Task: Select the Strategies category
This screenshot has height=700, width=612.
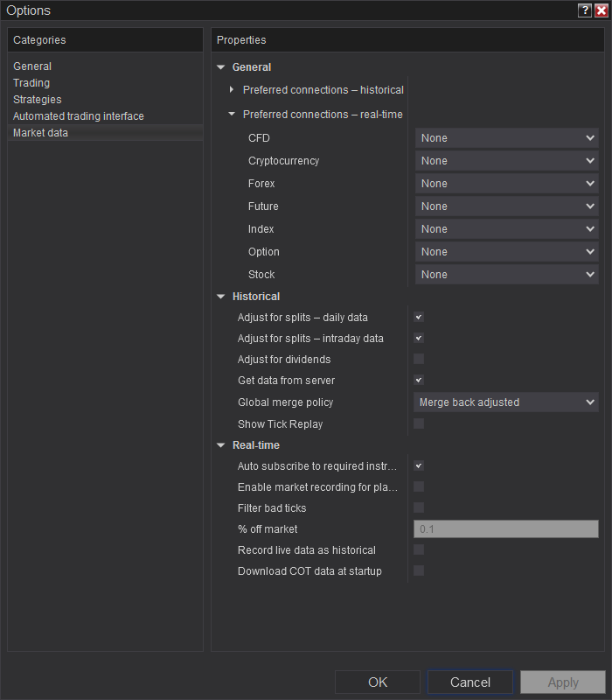Action: coord(38,100)
